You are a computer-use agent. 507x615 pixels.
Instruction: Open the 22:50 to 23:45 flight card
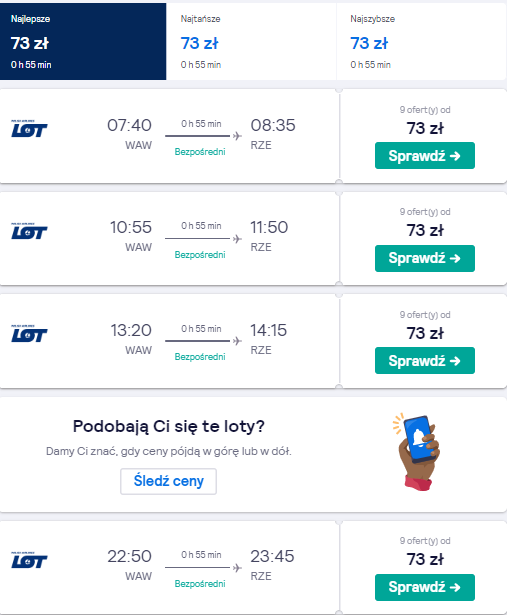(169, 568)
